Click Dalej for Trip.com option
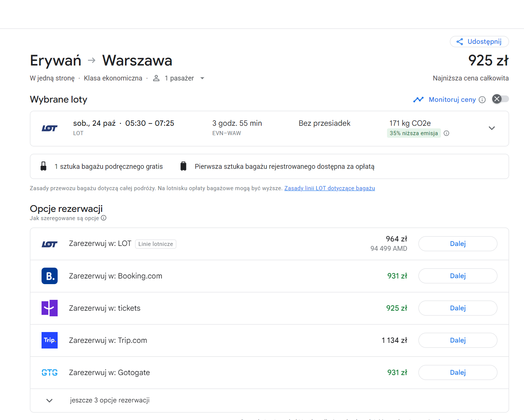Viewport: 524px width, 420px height. 458,340
